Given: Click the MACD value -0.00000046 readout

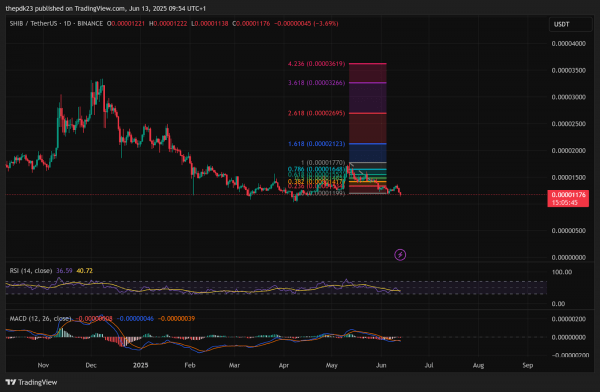Looking at the screenshot, I should pos(135,318).
